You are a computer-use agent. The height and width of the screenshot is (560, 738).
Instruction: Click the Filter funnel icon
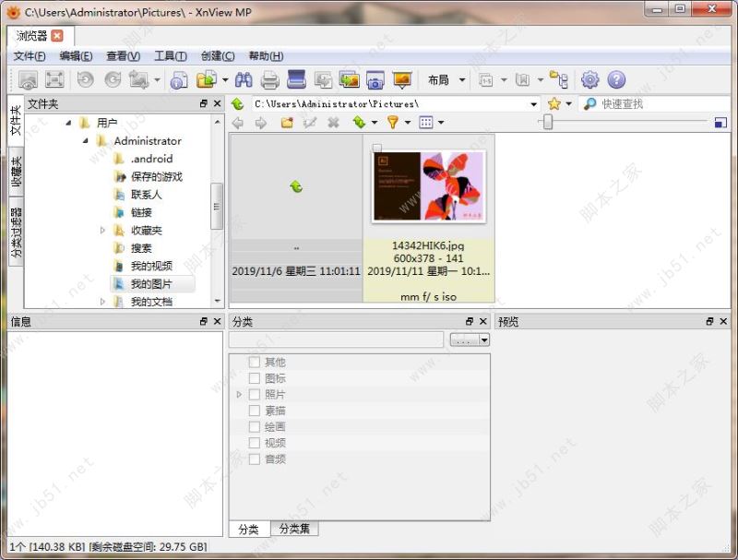click(x=393, y=123)
